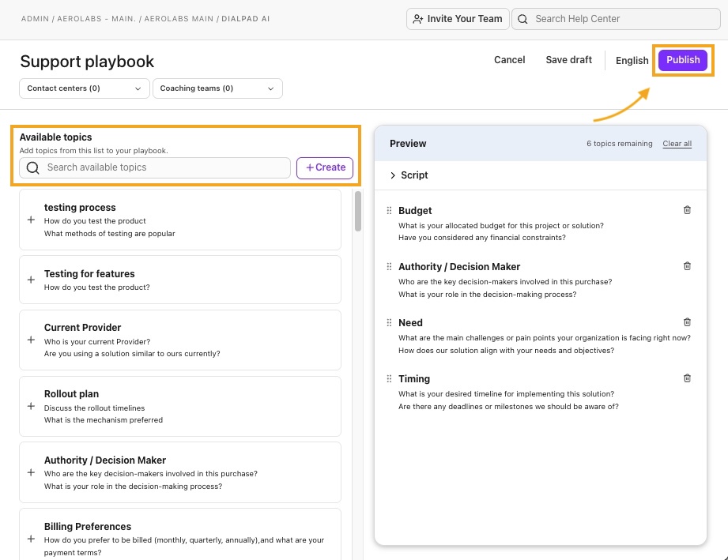Image resolution: width=728 pixels, height=560 pixels.
Task: Add 'Current Provider' topic using the plus icon
Action: coord(31,340)
